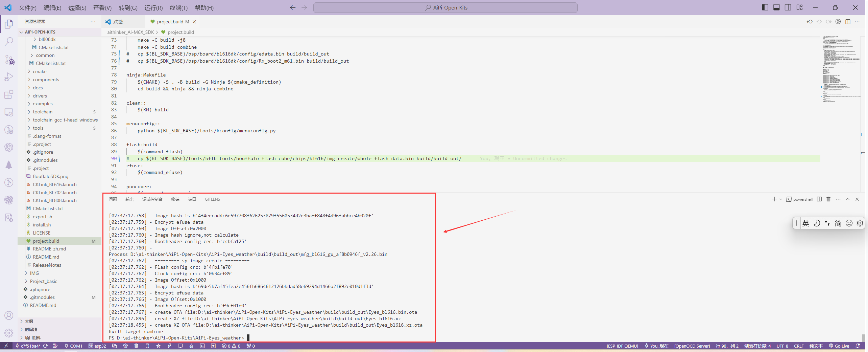Toggle simplified Chinese mode in IME bar
The height and width of the screenshot is (352, 868).
pos(838,223)
